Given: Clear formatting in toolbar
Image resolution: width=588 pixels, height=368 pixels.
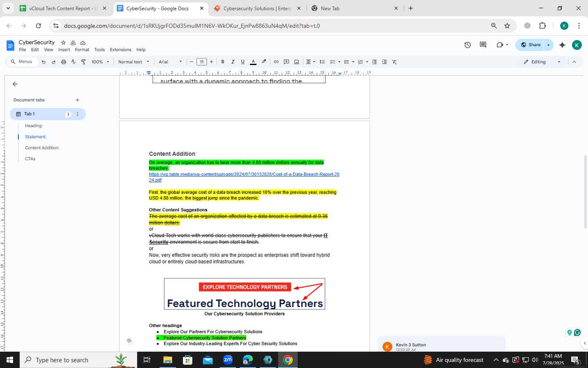Looking at the screenshot, I should point(394,62).
